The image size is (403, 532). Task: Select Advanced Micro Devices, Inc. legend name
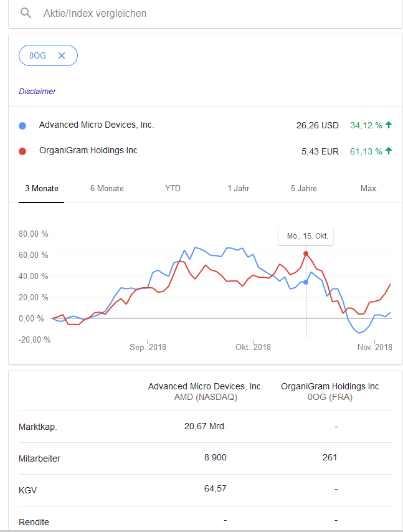[x=97, y=125]
